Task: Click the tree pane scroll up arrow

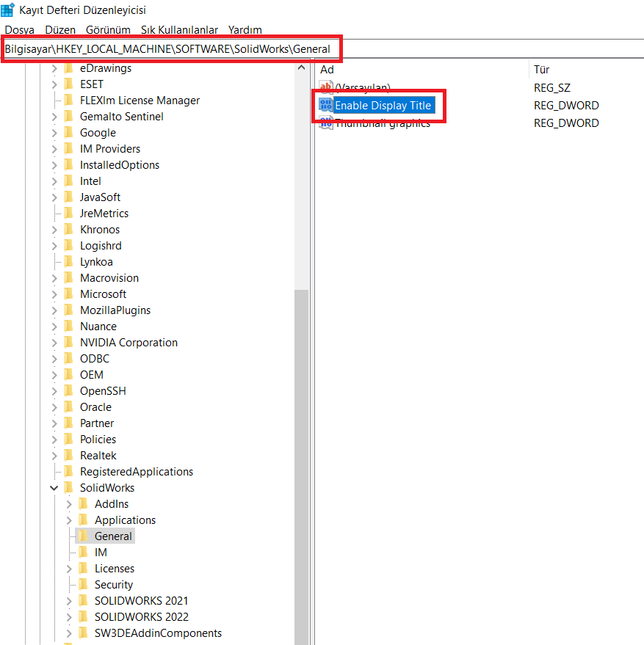Action: click(301, 68)
